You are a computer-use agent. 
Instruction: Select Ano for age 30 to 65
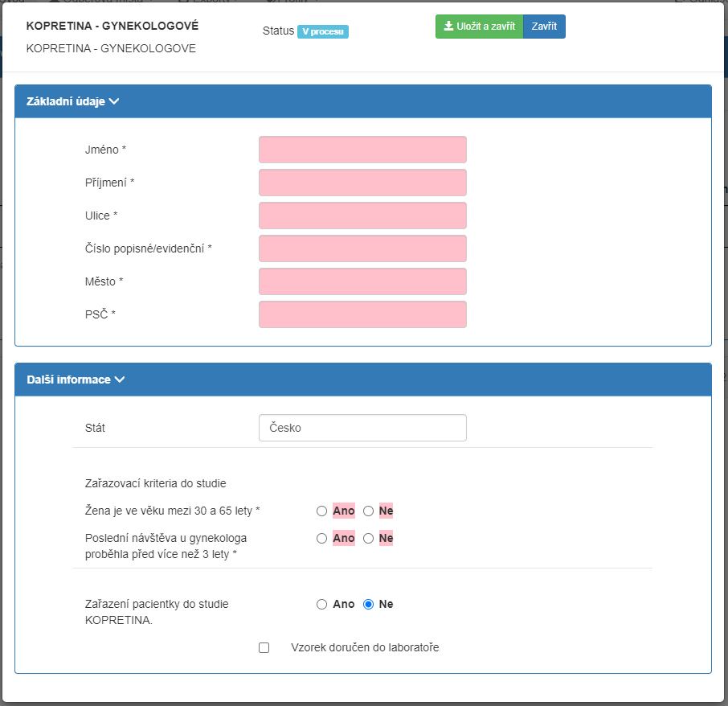click(x=322, y=511)
